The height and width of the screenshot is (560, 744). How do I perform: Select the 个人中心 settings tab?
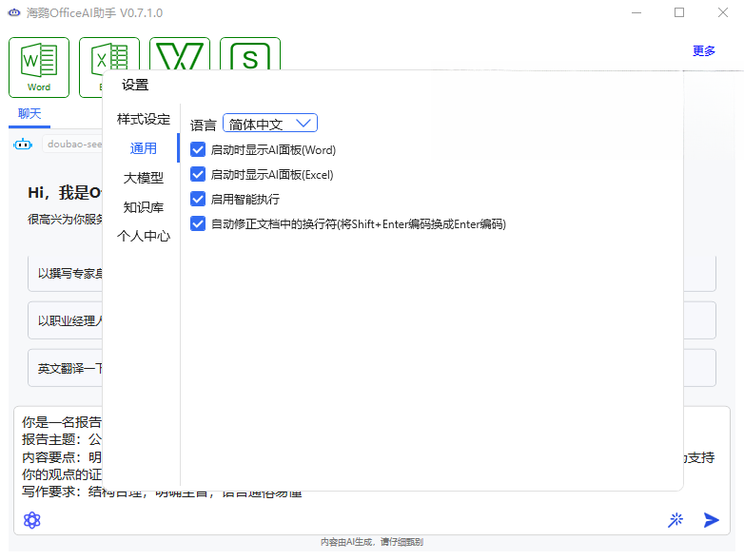pos(144,236)
